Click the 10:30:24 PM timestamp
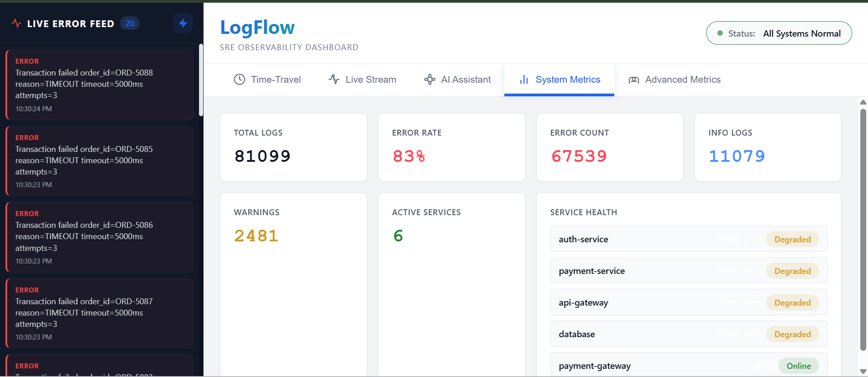Screen dimensions: 868x377 (33, 108)
